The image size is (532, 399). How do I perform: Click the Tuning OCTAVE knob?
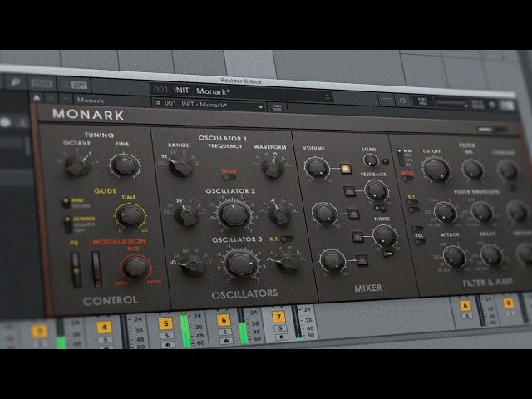(77, 165)
